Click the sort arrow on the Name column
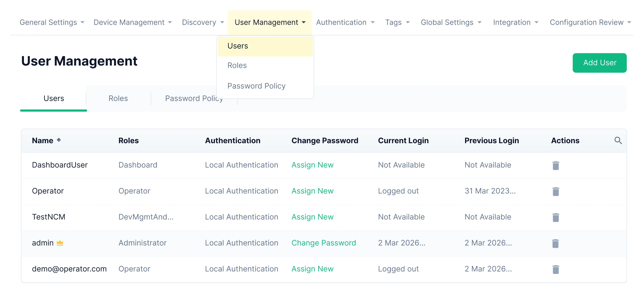The height and width of the screenshot is (293, 644). point(59,140)
